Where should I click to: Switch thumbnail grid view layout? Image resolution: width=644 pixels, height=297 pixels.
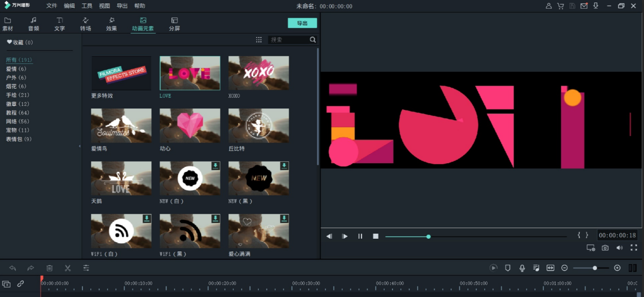click(259, 40)
